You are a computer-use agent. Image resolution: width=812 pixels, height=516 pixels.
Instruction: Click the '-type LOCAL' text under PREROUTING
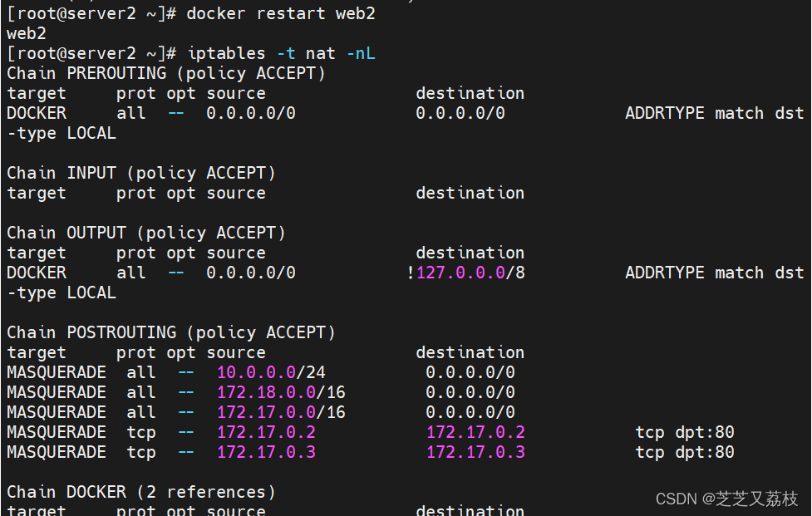(x=62, y=134)
